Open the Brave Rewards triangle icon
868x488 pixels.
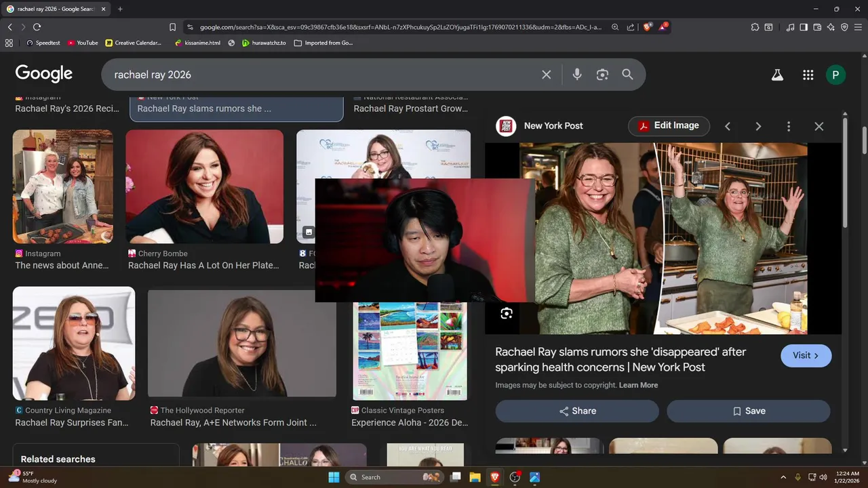pos(663,27)
